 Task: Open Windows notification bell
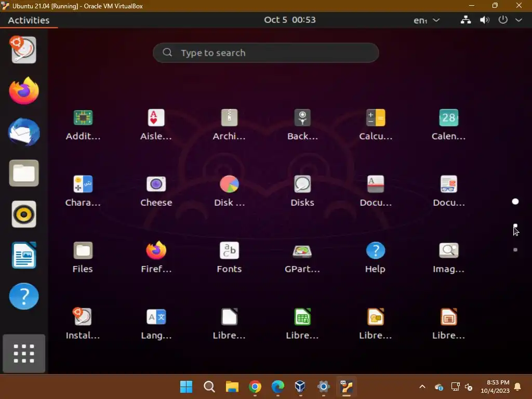click(x=518, y=387)
